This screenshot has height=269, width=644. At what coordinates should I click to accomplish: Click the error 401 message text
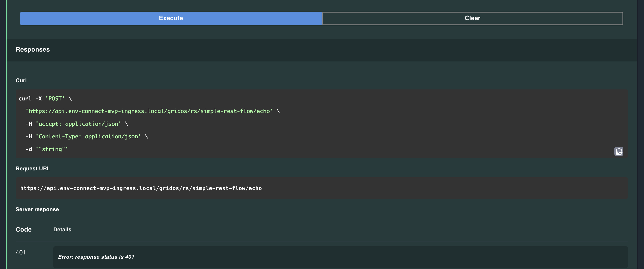96,257
